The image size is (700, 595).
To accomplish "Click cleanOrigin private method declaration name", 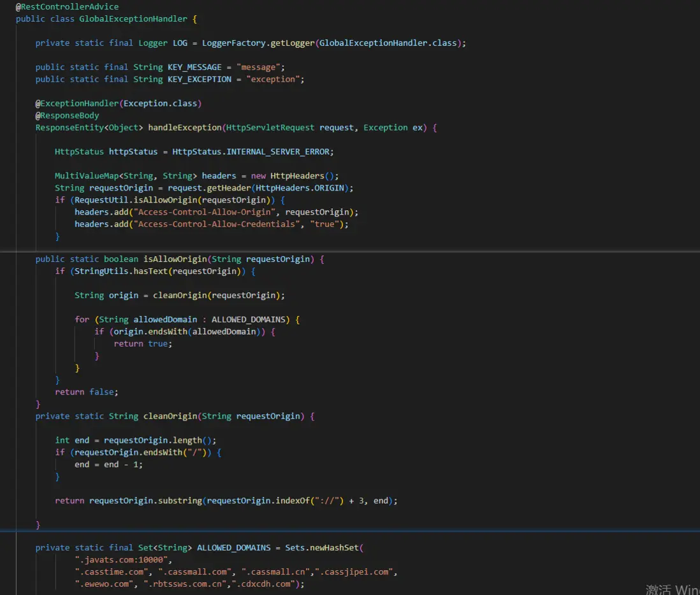I will point(170,416).
